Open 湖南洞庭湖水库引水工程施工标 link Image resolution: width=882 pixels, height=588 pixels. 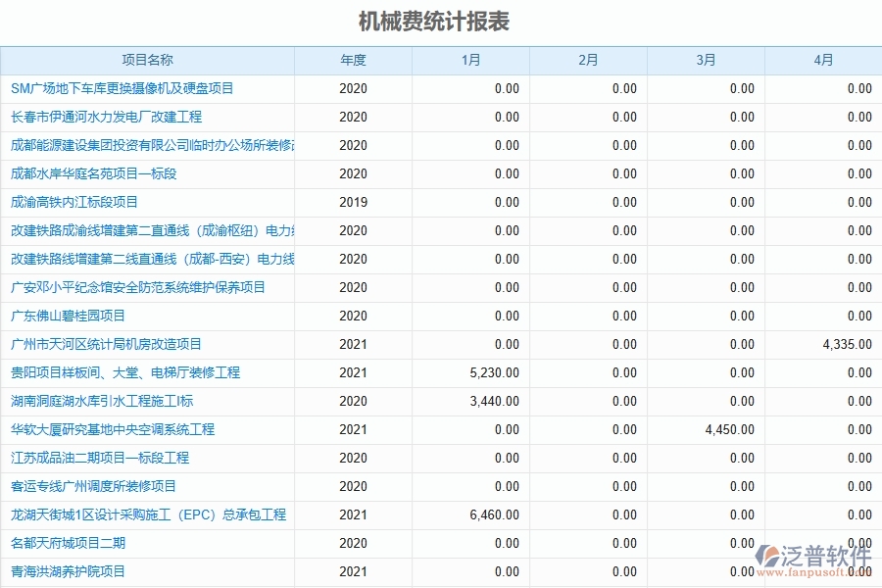104,401
